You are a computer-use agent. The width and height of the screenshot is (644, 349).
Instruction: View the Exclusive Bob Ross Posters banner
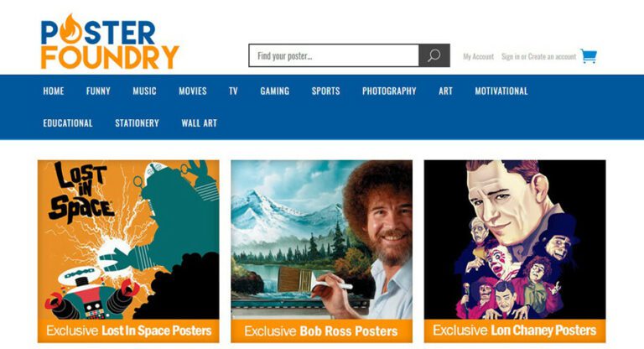point(322,331)
